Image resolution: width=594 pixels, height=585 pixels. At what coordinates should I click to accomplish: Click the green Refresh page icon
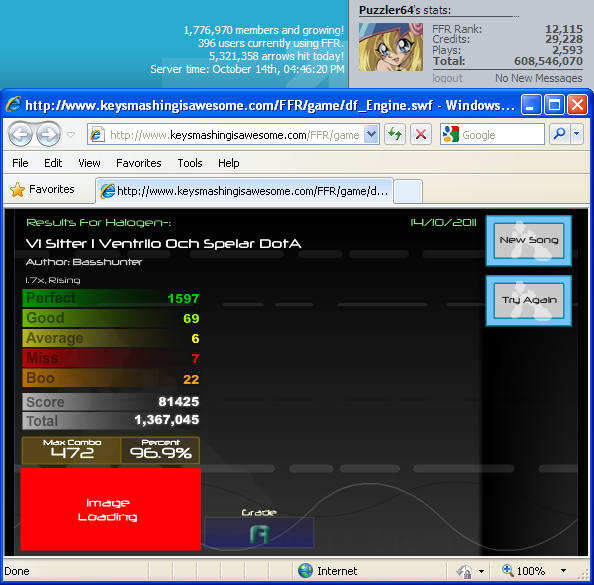(x=395, y=134)
